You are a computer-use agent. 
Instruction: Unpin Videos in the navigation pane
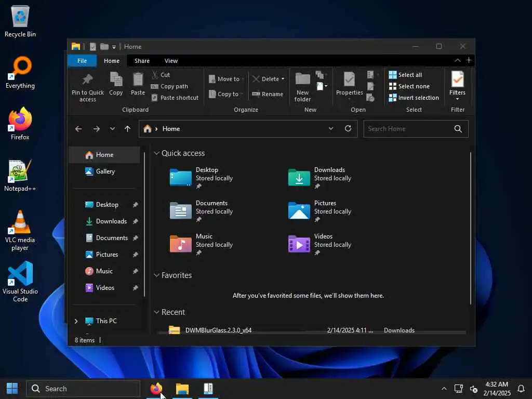coord(136,288)
